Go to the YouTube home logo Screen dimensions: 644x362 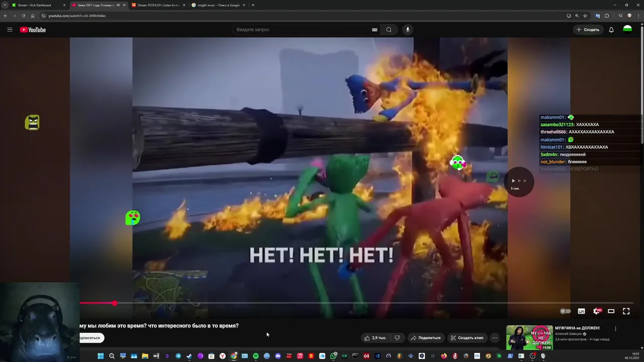click(33, 30)
